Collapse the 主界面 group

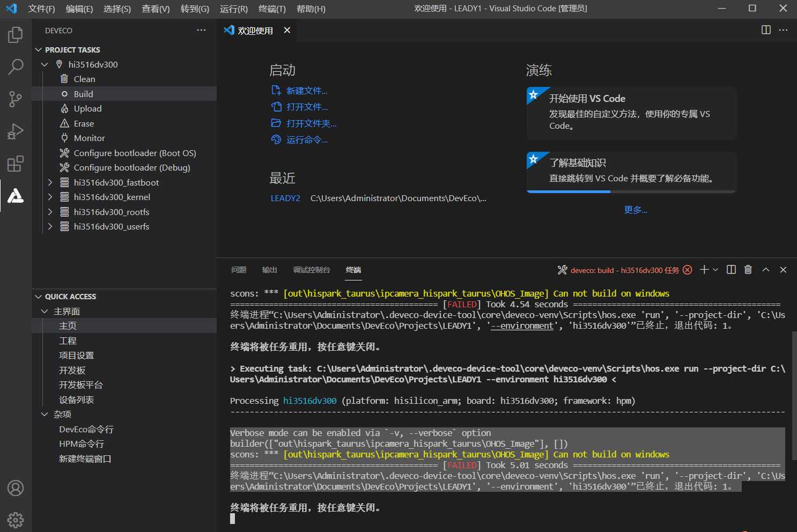click(x=45, y=311)
